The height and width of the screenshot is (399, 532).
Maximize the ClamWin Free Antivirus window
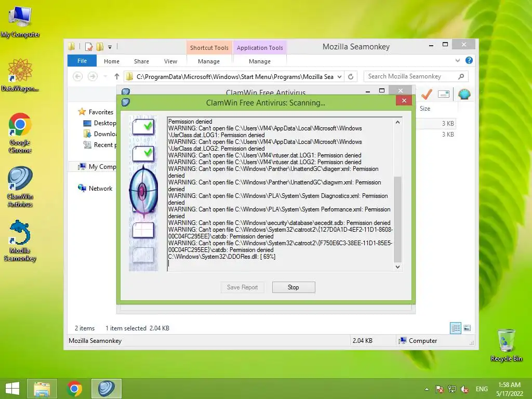[382, 90]
